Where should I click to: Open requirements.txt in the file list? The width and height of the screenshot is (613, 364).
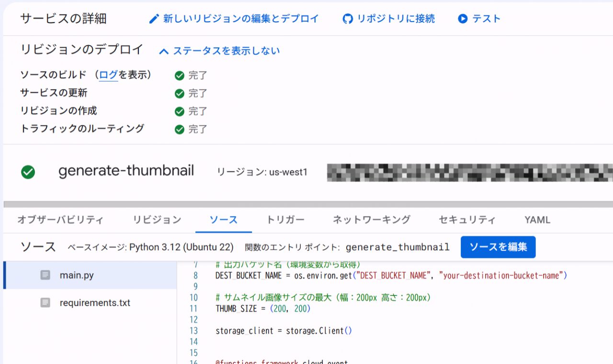(x=90, y=303)
